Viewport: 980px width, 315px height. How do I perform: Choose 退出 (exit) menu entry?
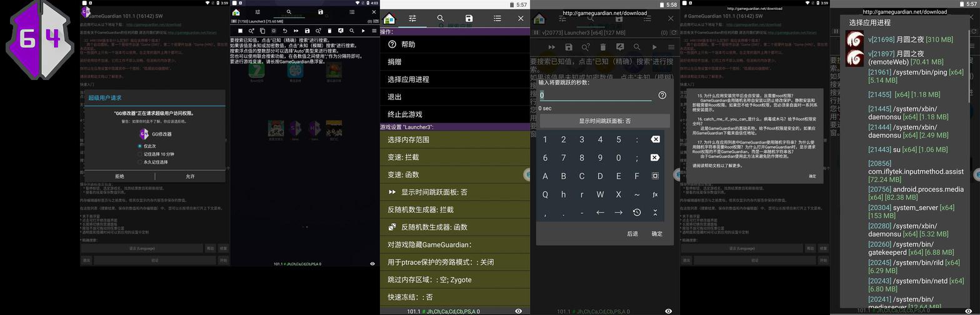click(x=455, y=97)
